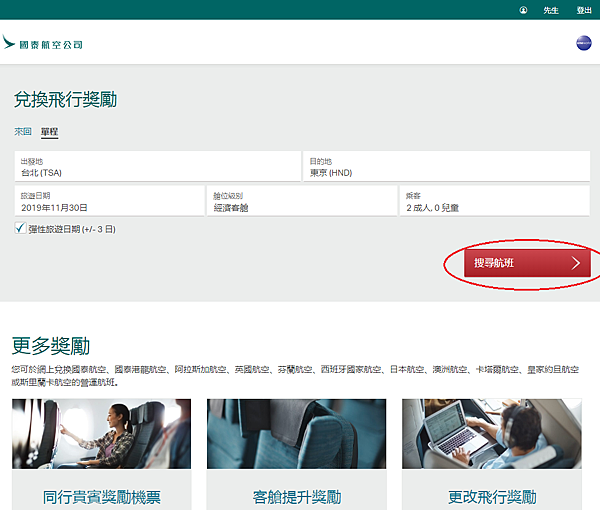Switch to the 來回 round-trip tab
The width and height of the screenshot is (600, 510).
pos(23,132)
